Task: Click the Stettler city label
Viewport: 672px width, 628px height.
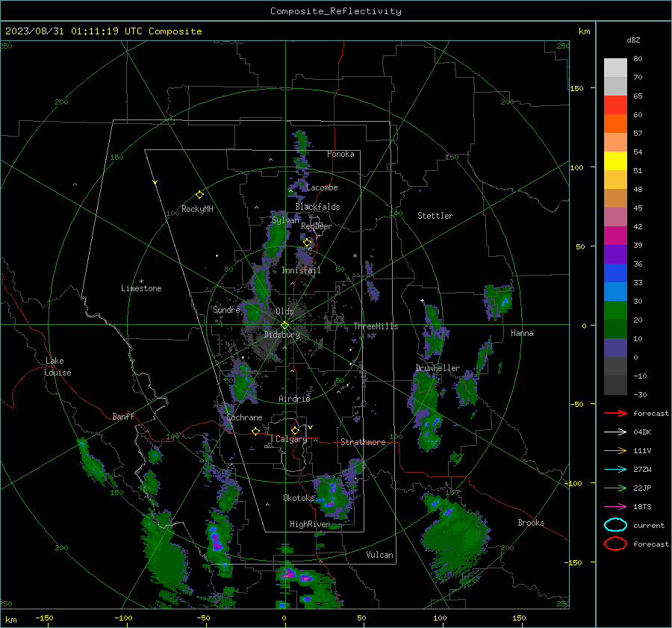Action: [435, 216]
